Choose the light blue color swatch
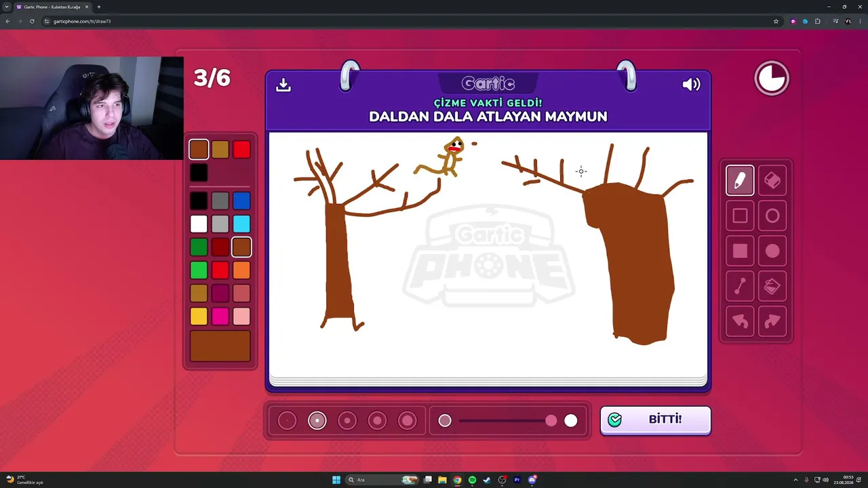This screenshot has height=488, width=868. click(241, 224)
